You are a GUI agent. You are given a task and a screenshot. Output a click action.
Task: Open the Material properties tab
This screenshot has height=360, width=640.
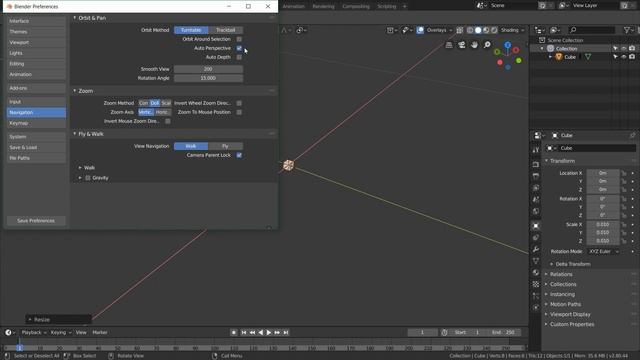536,272
